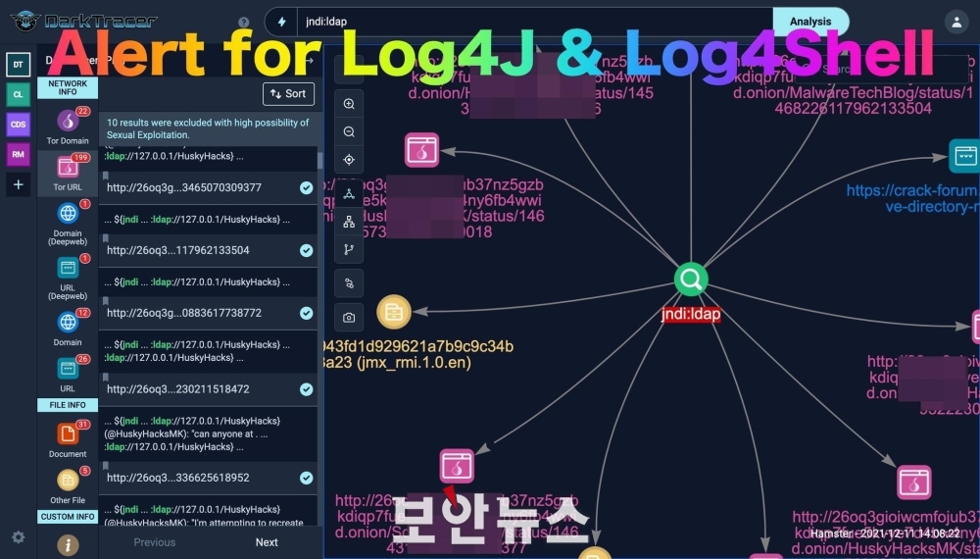Open Other File category
Screen dimensions: 980x559
(x=68, y=485)
